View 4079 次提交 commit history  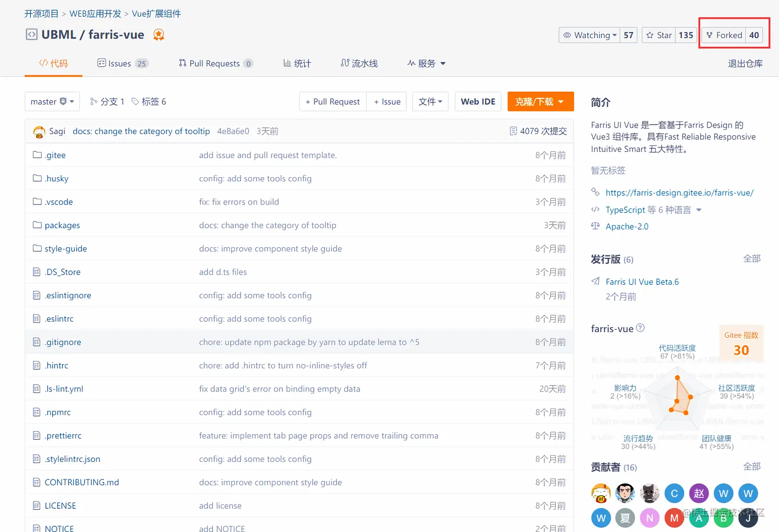538,131
